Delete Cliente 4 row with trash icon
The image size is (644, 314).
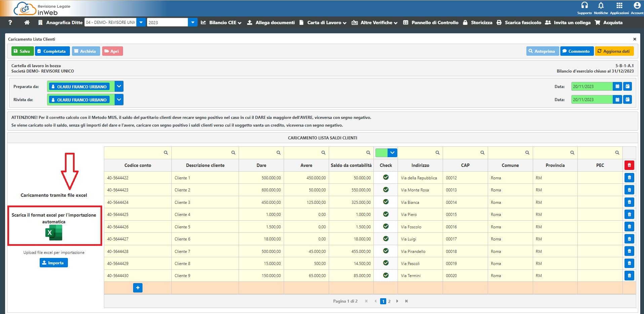(x=629, y=214)
